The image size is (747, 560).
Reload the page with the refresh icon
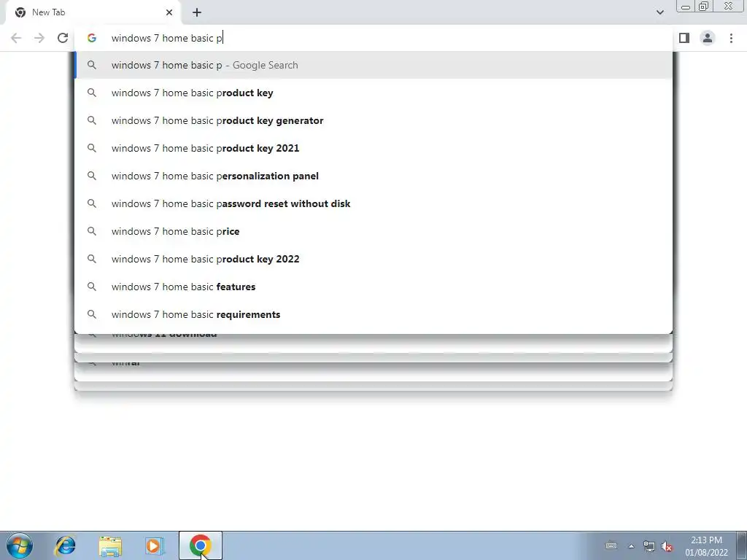[63, 38]
